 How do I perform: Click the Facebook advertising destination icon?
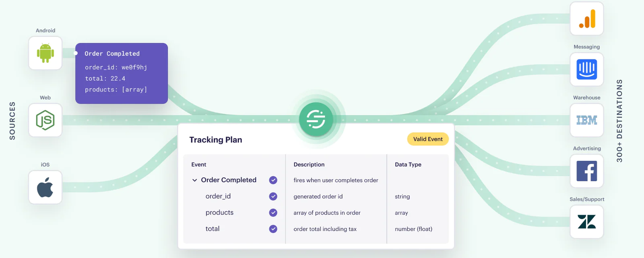(x=587, y=171)
